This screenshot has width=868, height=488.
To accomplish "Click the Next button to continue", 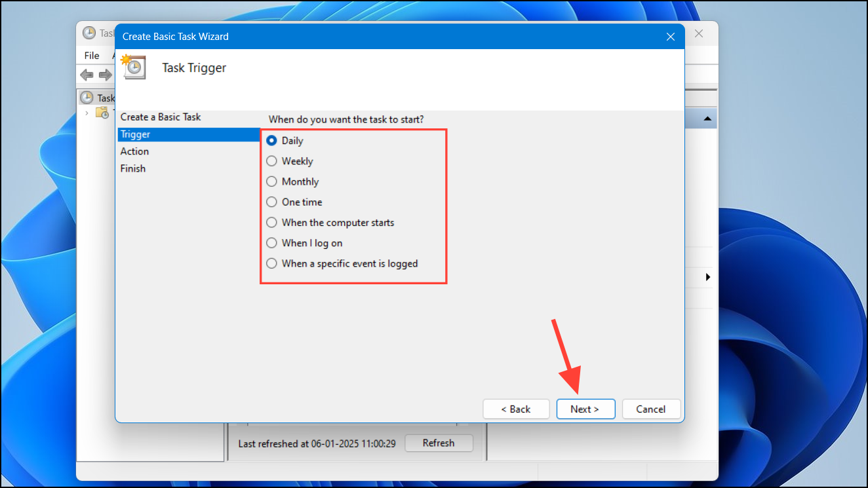I will pos(585,409).
